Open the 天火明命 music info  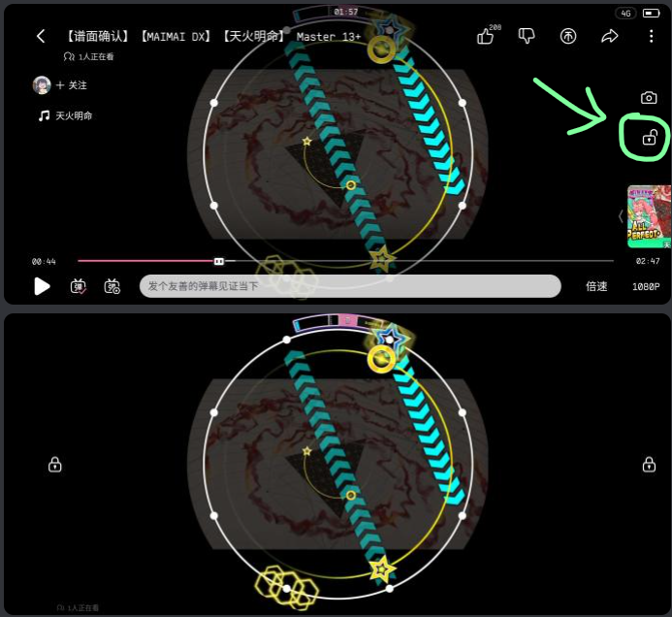(x=66, y=115)
